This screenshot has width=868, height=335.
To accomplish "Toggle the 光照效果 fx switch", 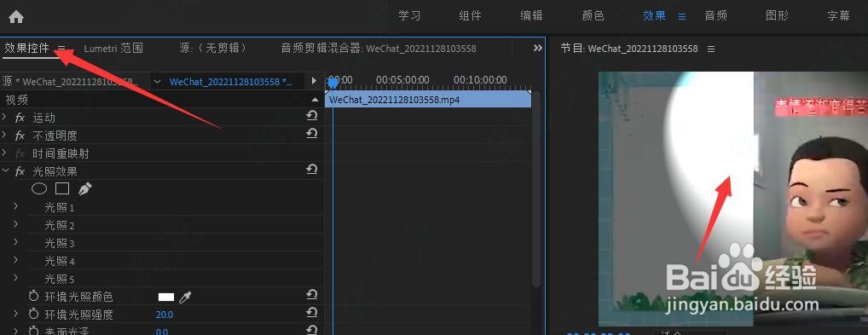I will (x=20, y=171).
